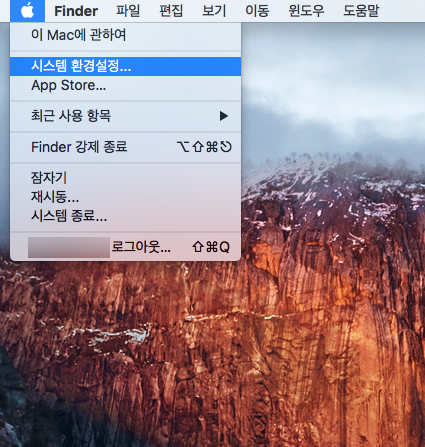Open the 보기 menu
Screen dimensions: 425x447
214,11
